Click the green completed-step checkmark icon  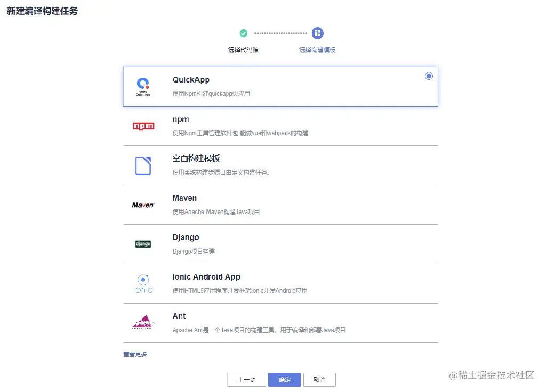tap(243, 33)
